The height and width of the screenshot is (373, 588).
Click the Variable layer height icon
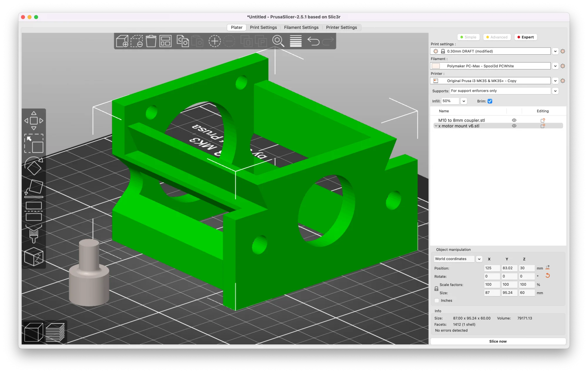click(296, 41)
